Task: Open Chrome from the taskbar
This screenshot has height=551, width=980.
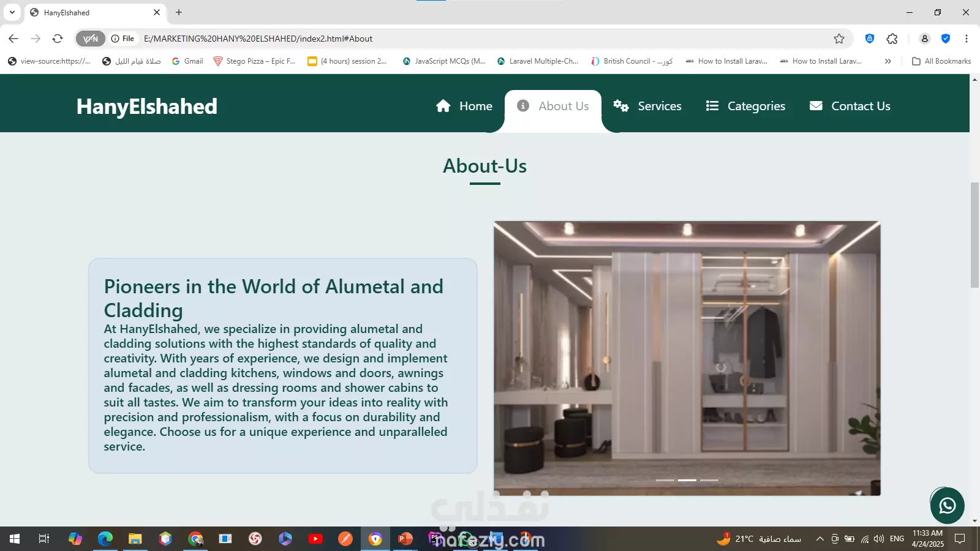Action: 195,539
